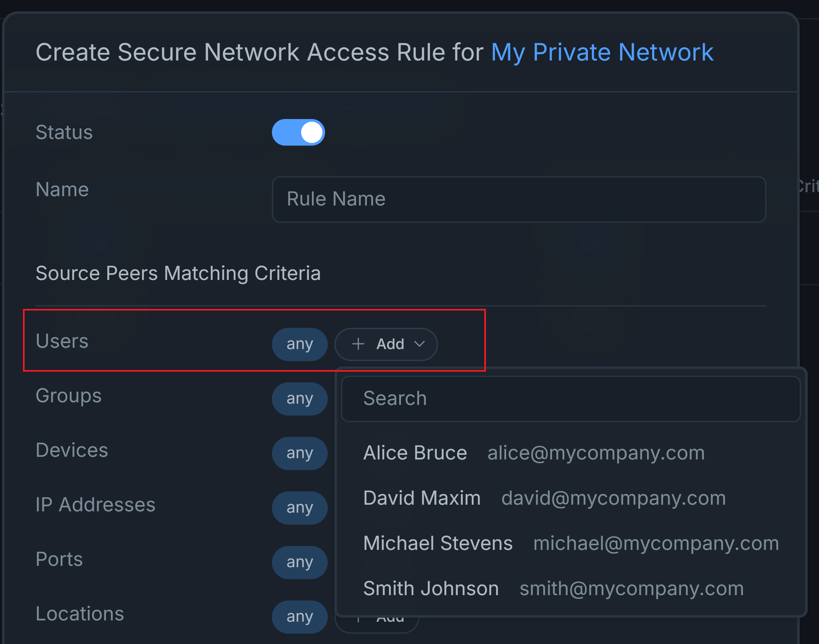Click the any tag next to Users

(299, 344)
